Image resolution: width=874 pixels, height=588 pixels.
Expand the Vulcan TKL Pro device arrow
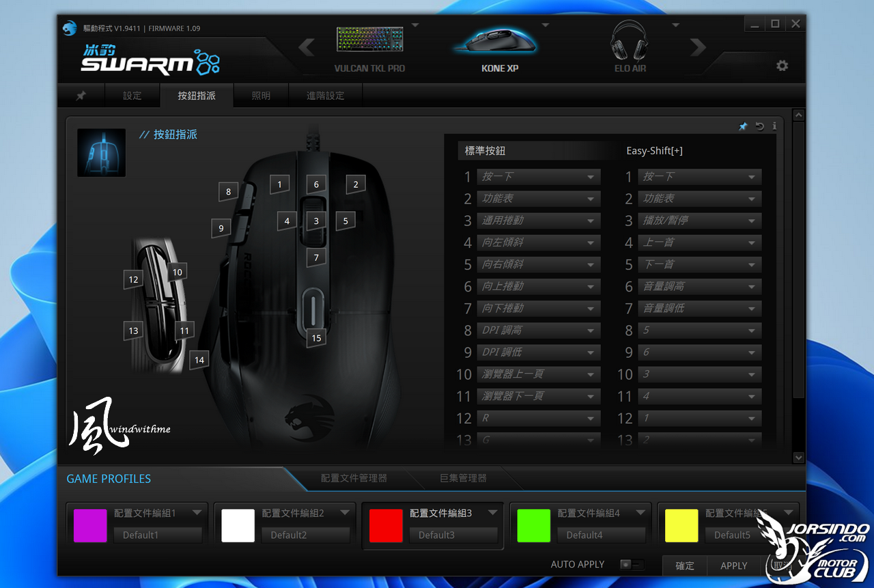(x=415, y=26)
